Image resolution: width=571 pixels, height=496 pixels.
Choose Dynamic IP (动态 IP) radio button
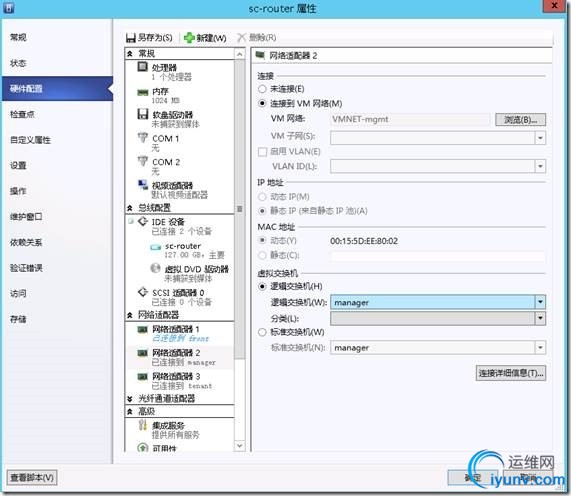coord(262,197)
